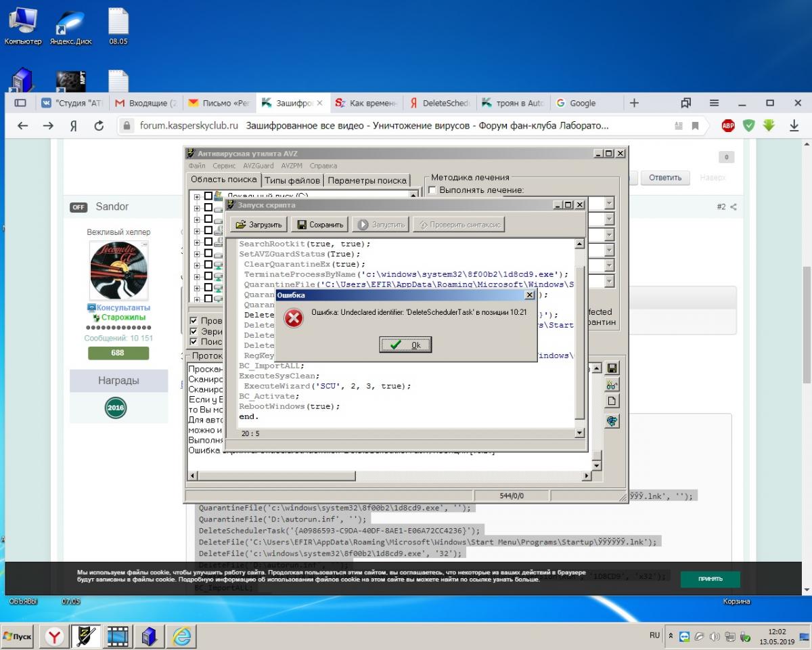This screenshot has width=812, height=650.
Task: Open the Сервис menu in AVZ
Action: point(224,166)
